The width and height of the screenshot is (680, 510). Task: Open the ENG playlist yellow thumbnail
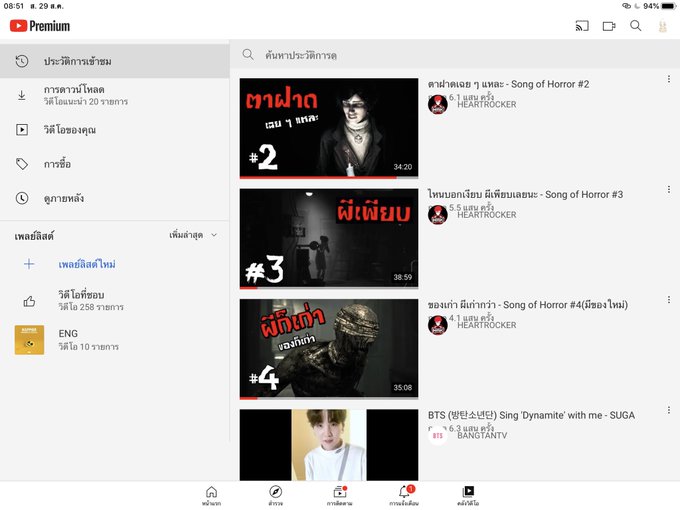coord(29,340)
